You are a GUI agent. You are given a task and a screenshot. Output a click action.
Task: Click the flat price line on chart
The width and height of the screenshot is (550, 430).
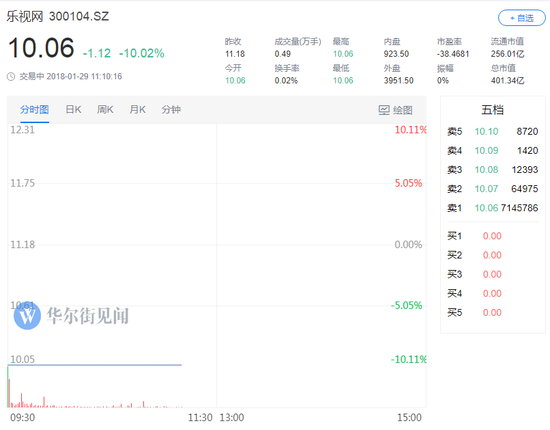pyautogui.click(x=94, y=365)
